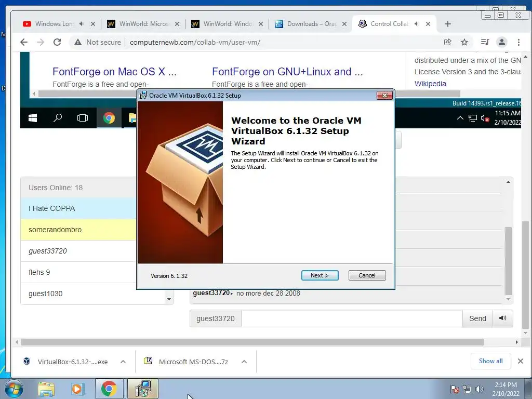Viewport: 532px width, 399px height.
Task: Close the Downloads – Oracle tab
Action: pyautogui.click(x=344, y=24)
